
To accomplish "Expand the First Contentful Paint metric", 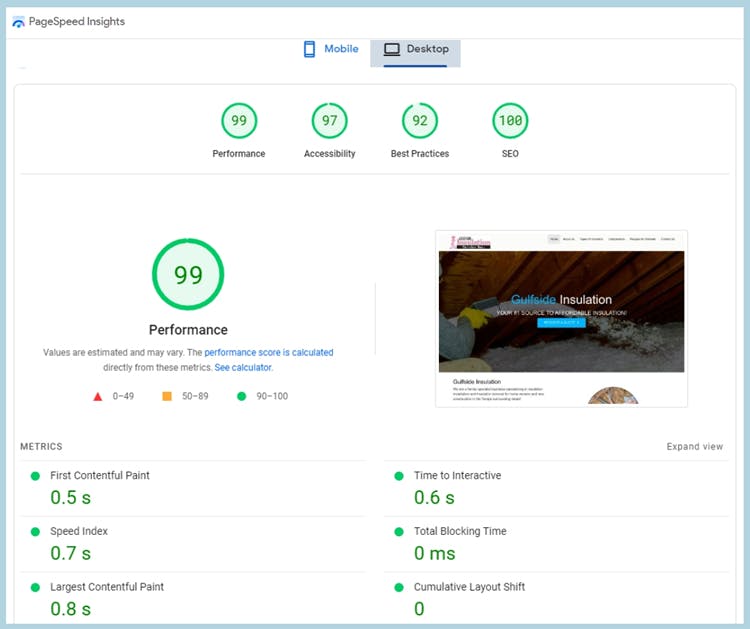I will pos(100,476).
